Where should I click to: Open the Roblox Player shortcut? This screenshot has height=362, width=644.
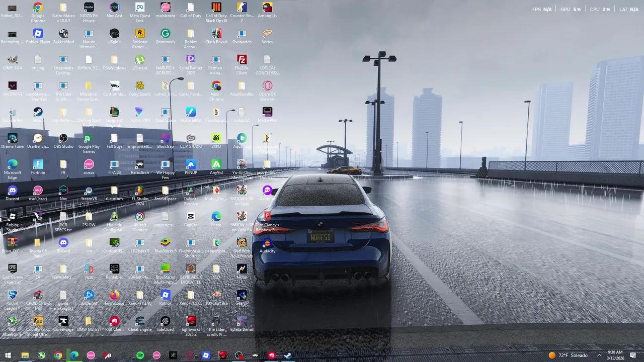[x=38, y=36]
